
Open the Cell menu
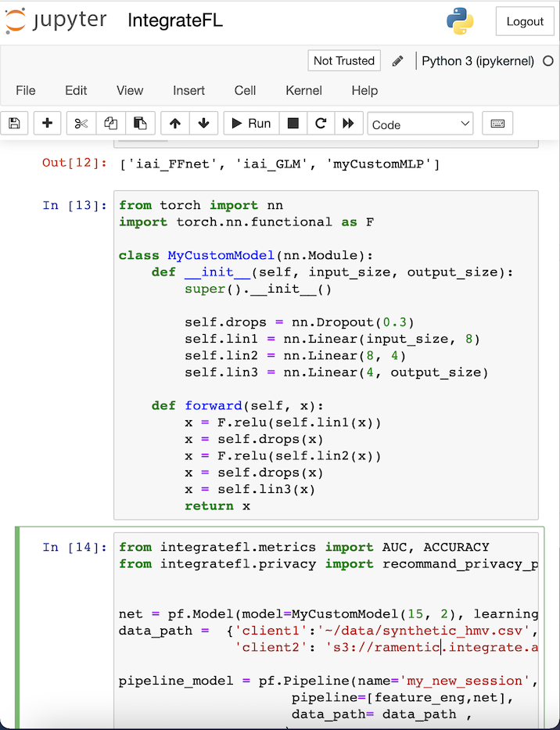click(245, 91)
